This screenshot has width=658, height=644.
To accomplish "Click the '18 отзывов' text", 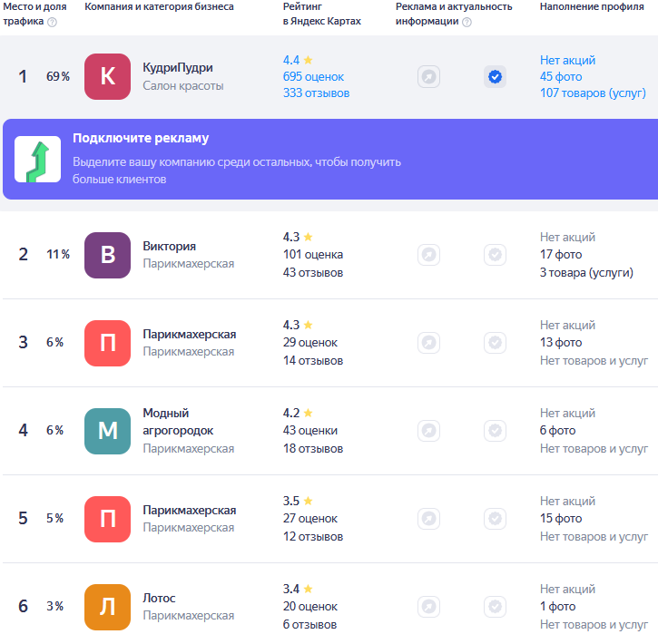I will click(x=312, y=449).
